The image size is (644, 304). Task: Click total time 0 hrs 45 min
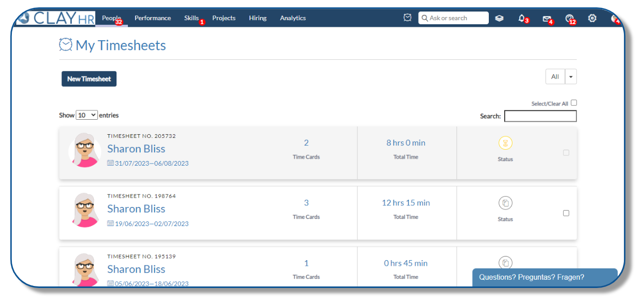click(x=406, y=263)
